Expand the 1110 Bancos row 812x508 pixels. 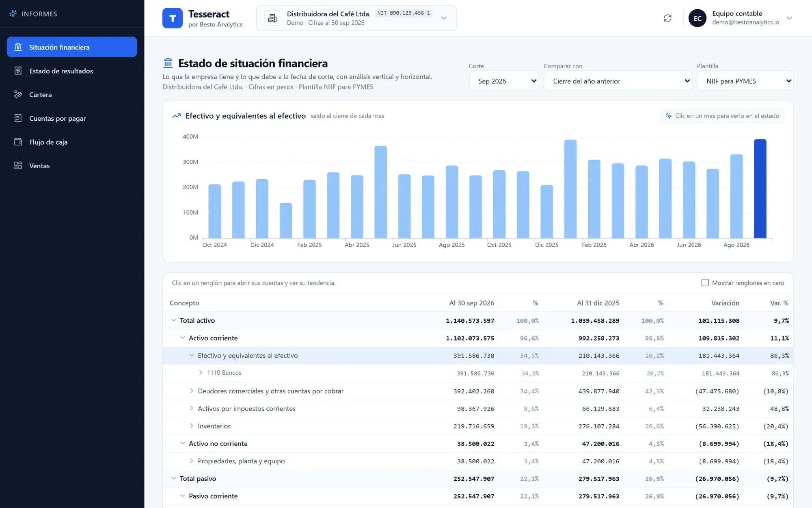coord(201,373)
